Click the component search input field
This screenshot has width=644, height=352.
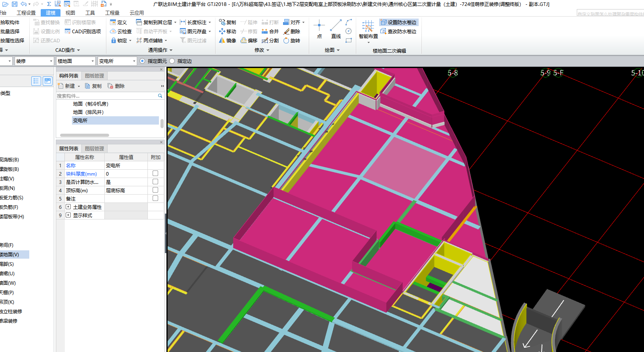107,96
